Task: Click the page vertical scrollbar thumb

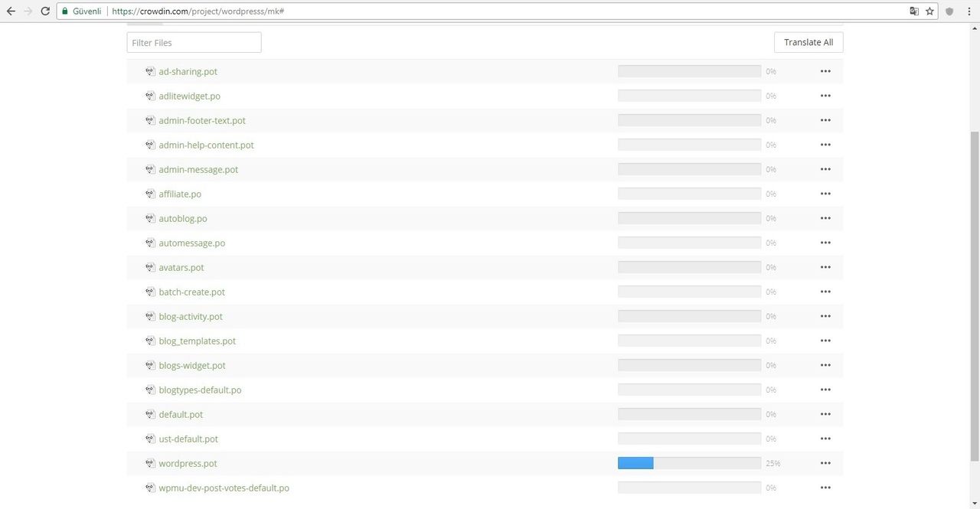Action: coord(974,296)
